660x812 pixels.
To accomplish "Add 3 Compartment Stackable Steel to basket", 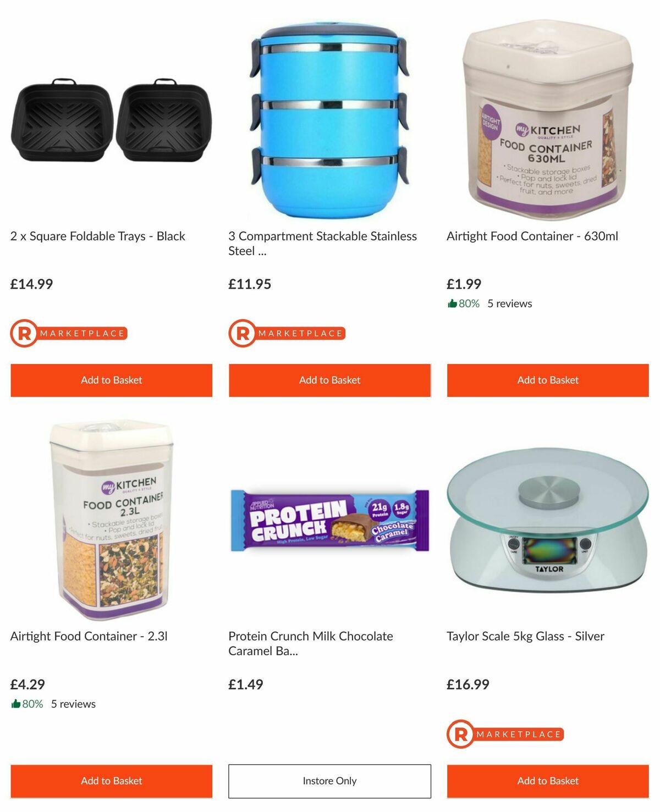I will tap(329, 380).
